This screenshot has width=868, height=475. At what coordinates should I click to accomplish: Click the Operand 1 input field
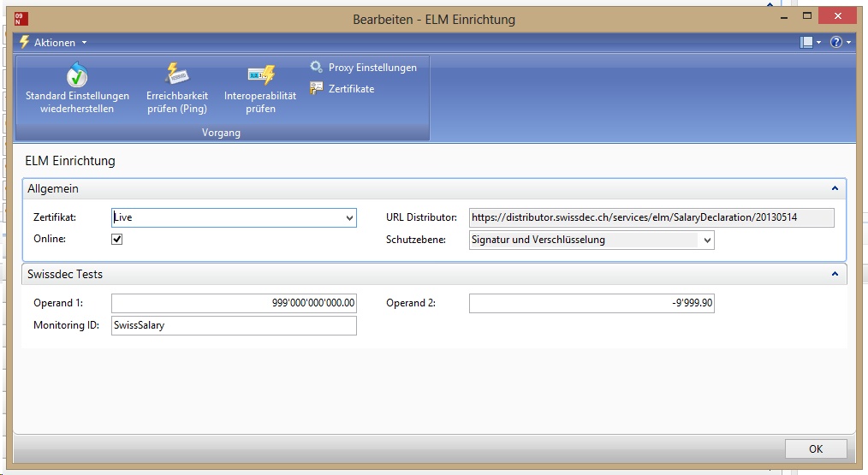pos(234,303)
